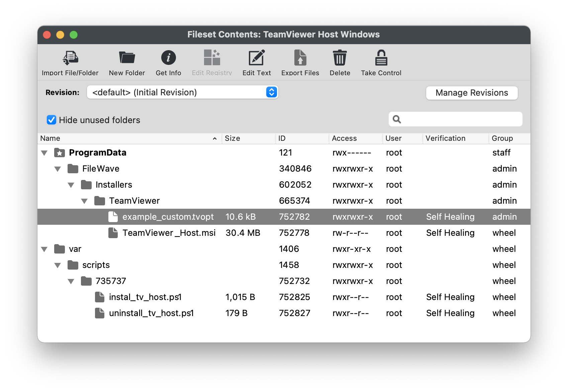
Task: Click the 179 B size cell
Action: (x=236, y=313)
